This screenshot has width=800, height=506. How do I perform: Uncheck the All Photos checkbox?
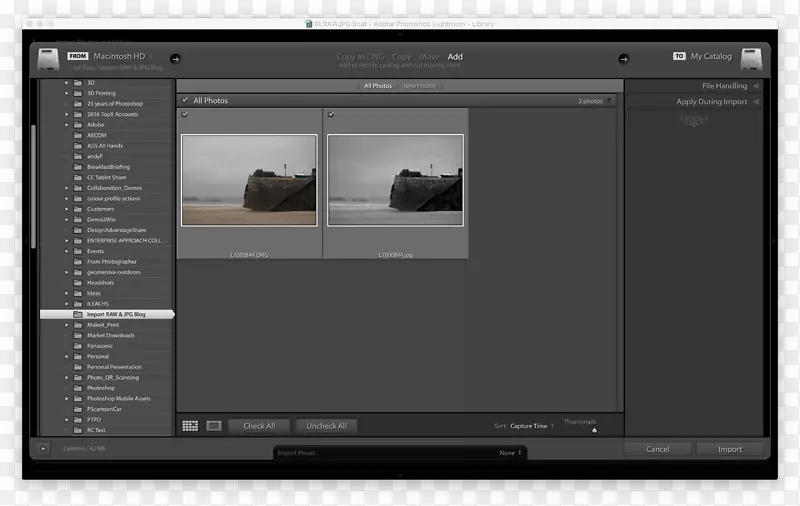pyautogui.click(x=185, y=101)
